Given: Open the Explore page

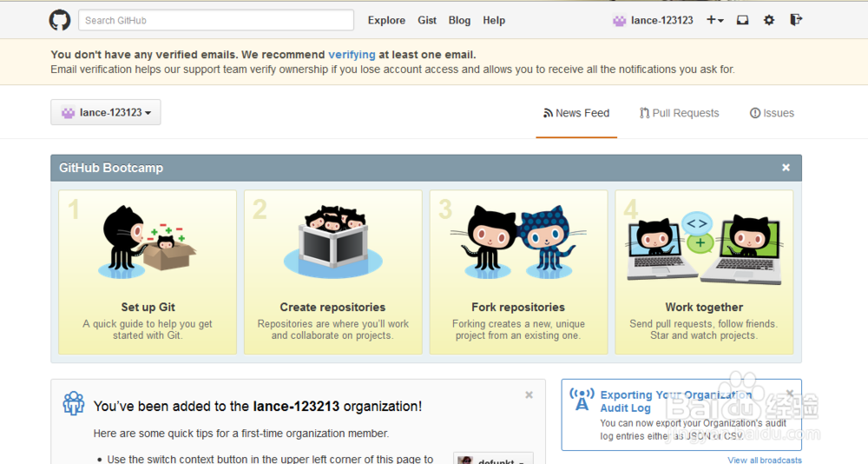Looking at the screenshot, I should (x=386, y=21).
